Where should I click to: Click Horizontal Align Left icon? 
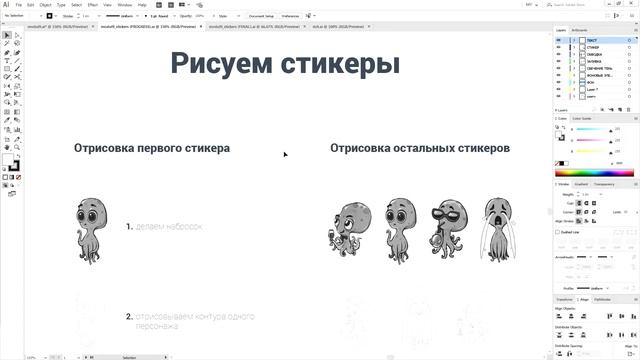pyautogui.click(x=559, y=316)
